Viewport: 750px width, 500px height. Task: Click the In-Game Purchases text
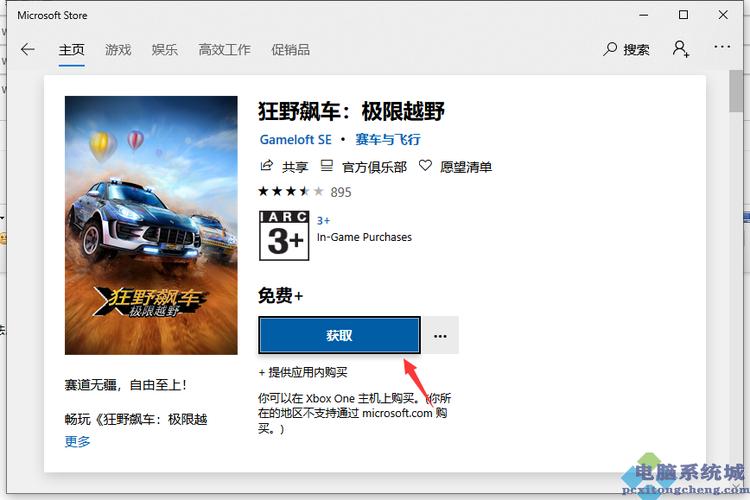point(364,237)
